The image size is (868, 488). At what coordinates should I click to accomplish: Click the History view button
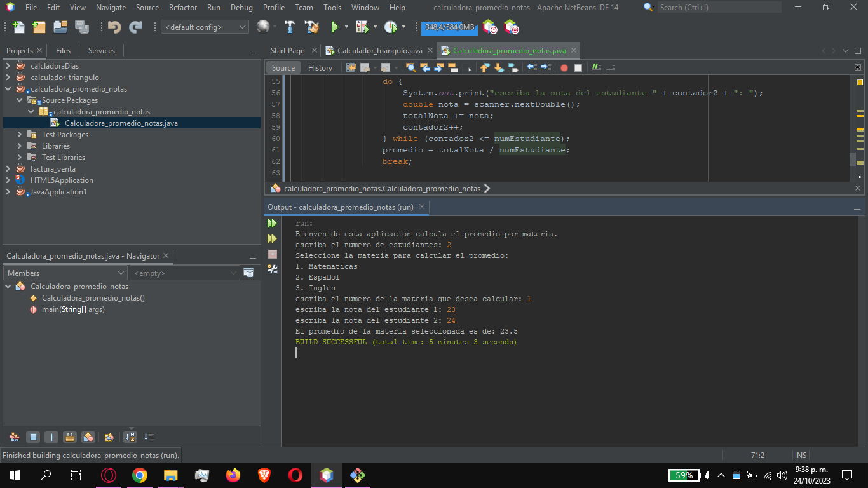pyautogui.click(x=320, y=67)
